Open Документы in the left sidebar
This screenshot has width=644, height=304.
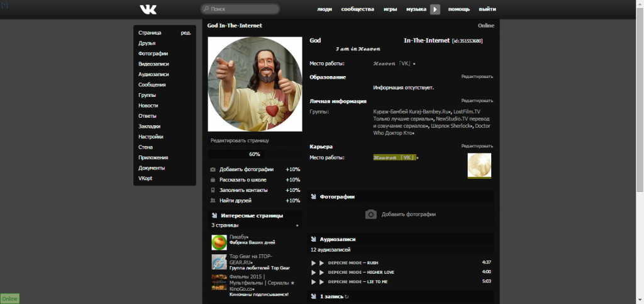point(152,168)
